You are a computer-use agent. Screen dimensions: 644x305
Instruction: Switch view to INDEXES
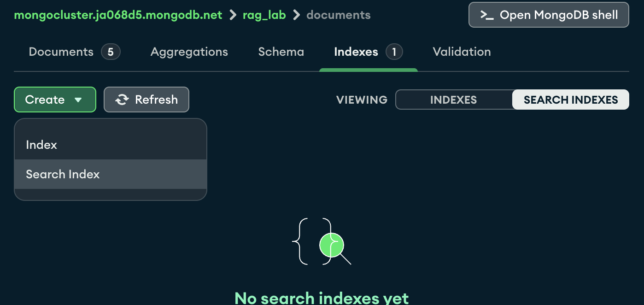454,100
